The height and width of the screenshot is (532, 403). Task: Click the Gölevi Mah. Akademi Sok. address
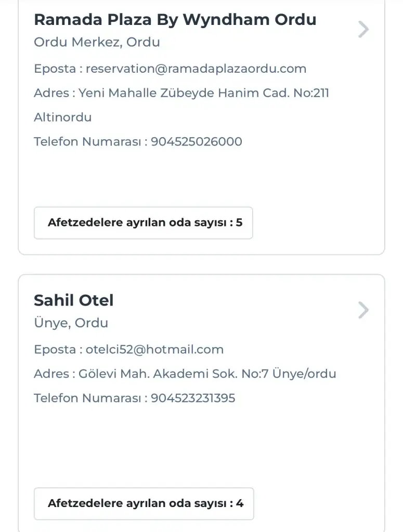(207, 374)
